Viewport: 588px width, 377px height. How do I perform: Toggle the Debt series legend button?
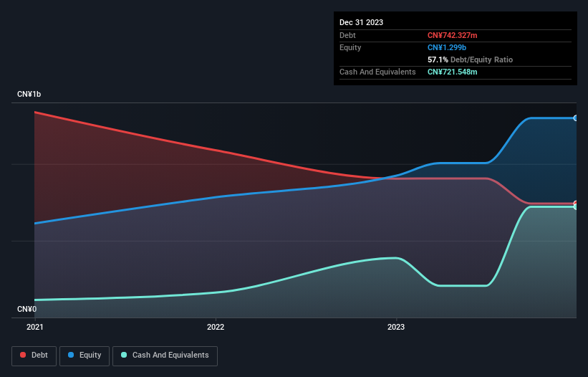click(34, 355)
